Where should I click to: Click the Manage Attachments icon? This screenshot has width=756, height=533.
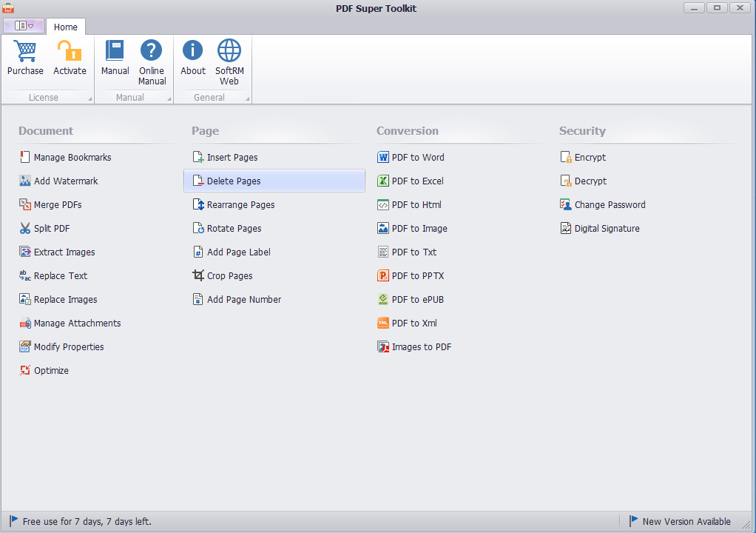click(x=25, y=324)
